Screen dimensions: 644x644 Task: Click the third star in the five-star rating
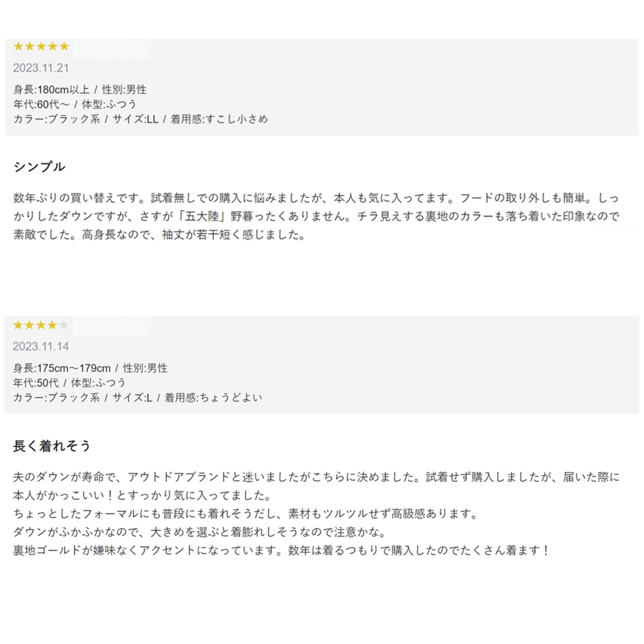coord(41,47)
